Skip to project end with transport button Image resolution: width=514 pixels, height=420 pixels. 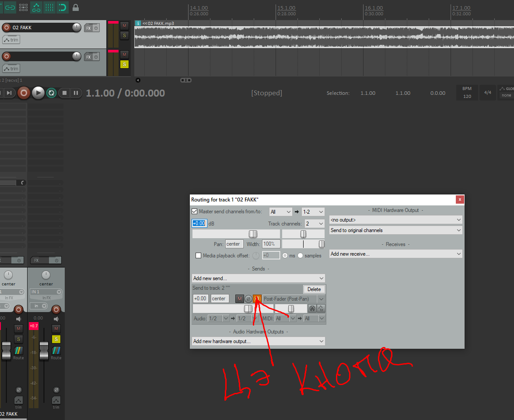[9, 93]
